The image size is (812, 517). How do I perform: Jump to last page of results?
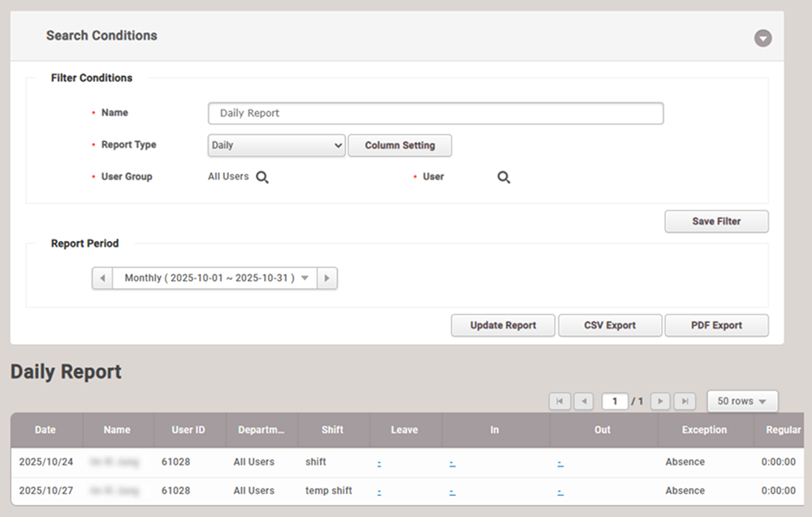(685, 401)
